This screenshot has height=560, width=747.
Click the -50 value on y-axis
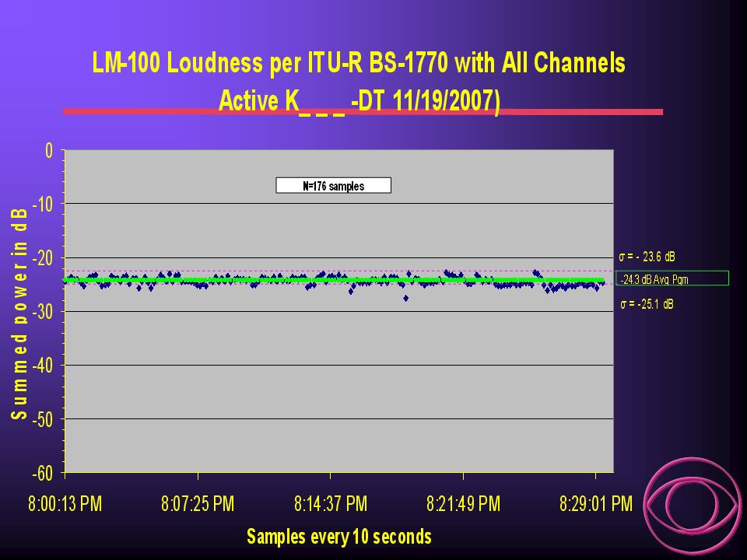tap(43, 419)
